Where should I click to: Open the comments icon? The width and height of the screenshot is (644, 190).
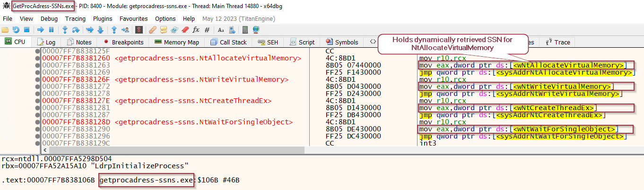[164, 29]
